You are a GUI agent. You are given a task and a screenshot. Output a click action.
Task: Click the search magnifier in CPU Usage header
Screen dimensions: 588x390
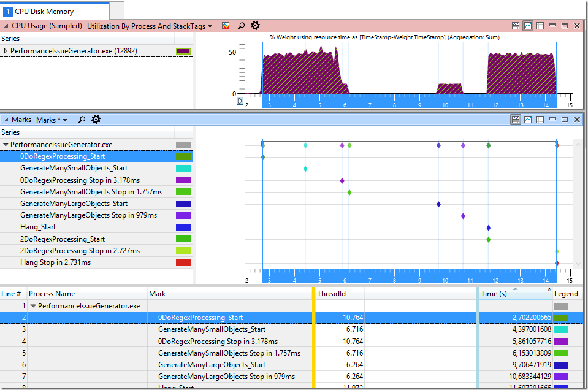241,26
